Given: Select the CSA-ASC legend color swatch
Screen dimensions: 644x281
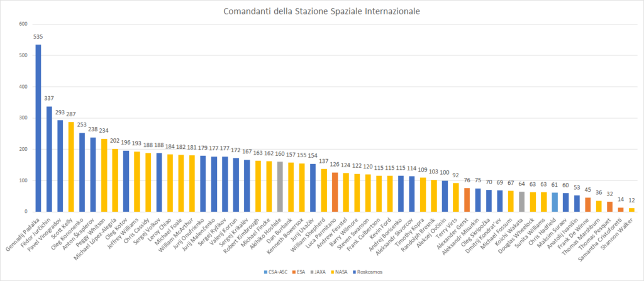Looking at the screenshot, I should pyautogui.click(x=265, y=272).
